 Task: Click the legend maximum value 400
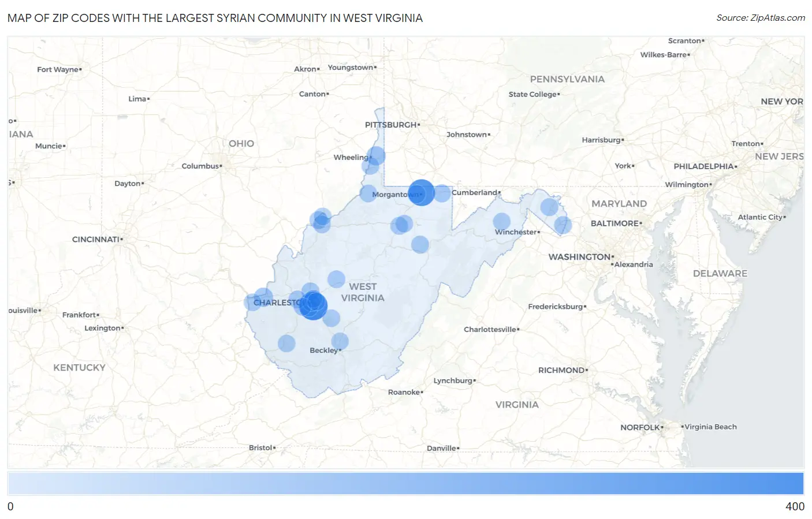tap(795, 506)
